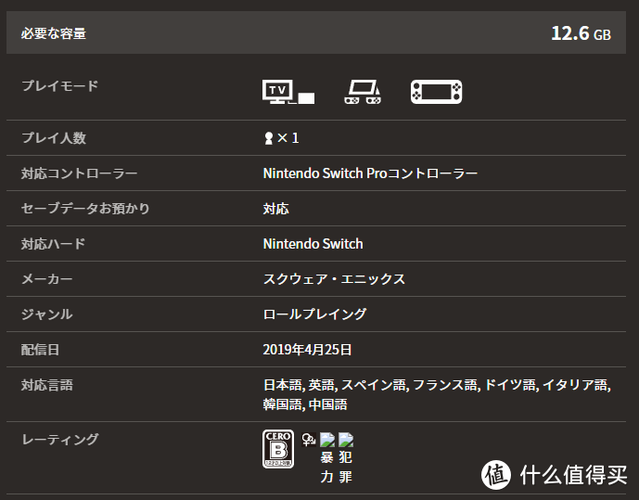Click the スクウェア・エニックス maker name

coord(334,279)
